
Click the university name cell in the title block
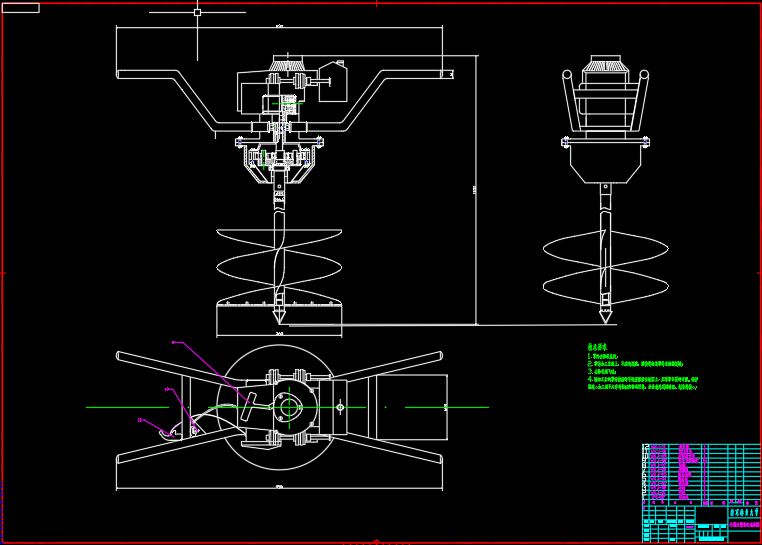pos(744,513)
